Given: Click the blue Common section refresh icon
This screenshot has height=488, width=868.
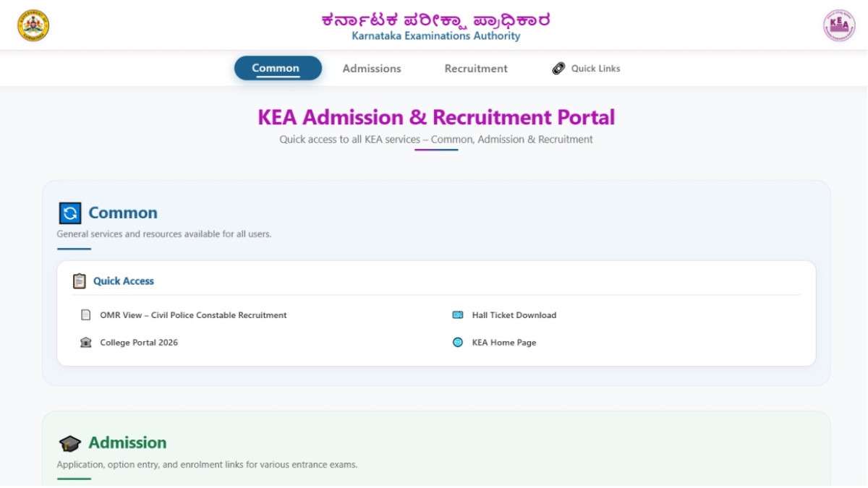Looking at the screenshot, I should pos(70,213).
